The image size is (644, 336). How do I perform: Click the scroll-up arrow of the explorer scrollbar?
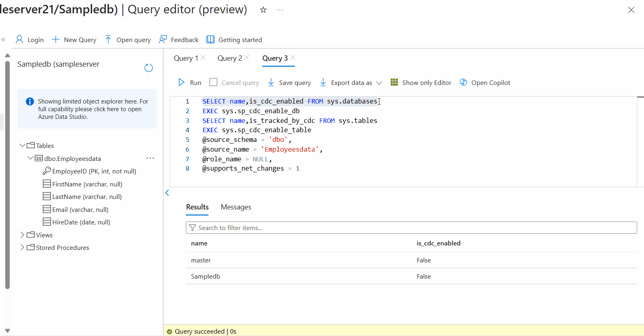pyautogui.click(x=7, y=55)
